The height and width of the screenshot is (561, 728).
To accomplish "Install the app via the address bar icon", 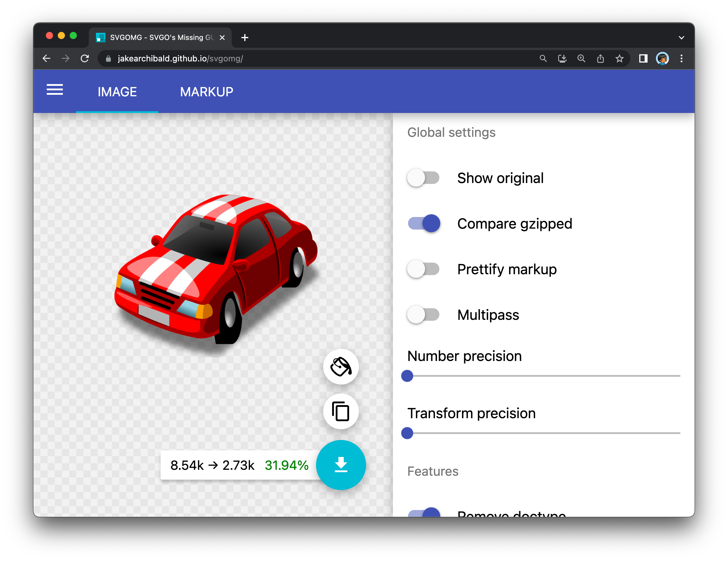I will [x=562, y=59].
